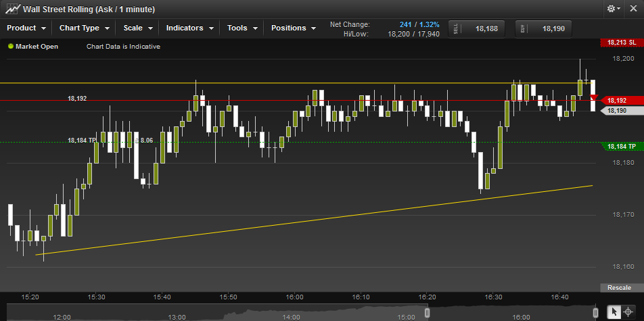Open the Indicators menu
Screen dimensions: 644x321
190,28
